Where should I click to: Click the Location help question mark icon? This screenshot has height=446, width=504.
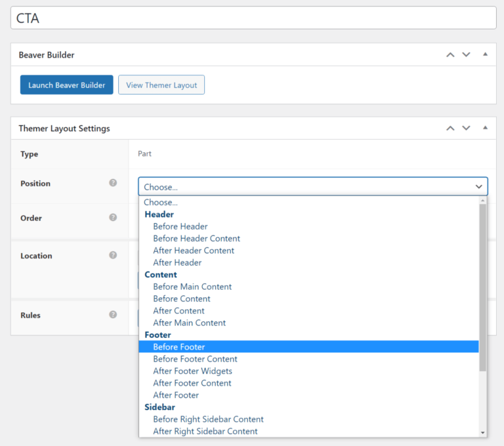[113, 255]
